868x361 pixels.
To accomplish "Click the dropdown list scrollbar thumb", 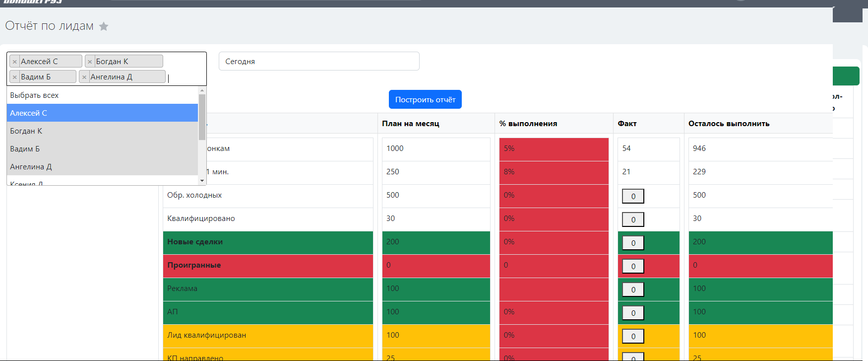I will click(x=202, y=117).
